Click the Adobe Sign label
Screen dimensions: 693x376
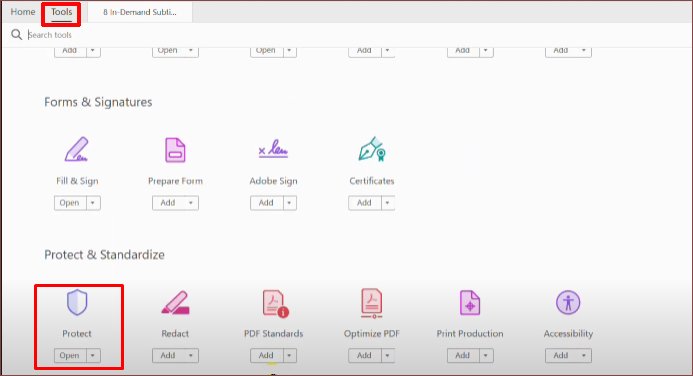[273, 181]
